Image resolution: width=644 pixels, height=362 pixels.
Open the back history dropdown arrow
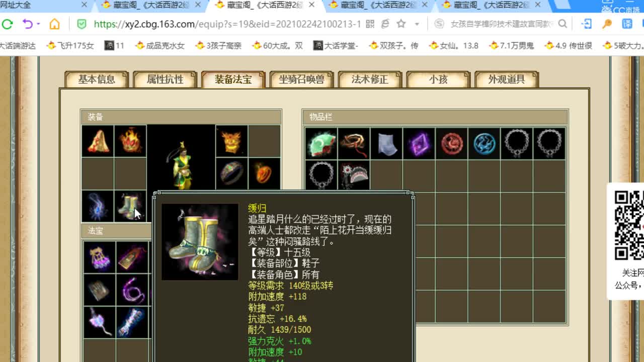[38, 24]
